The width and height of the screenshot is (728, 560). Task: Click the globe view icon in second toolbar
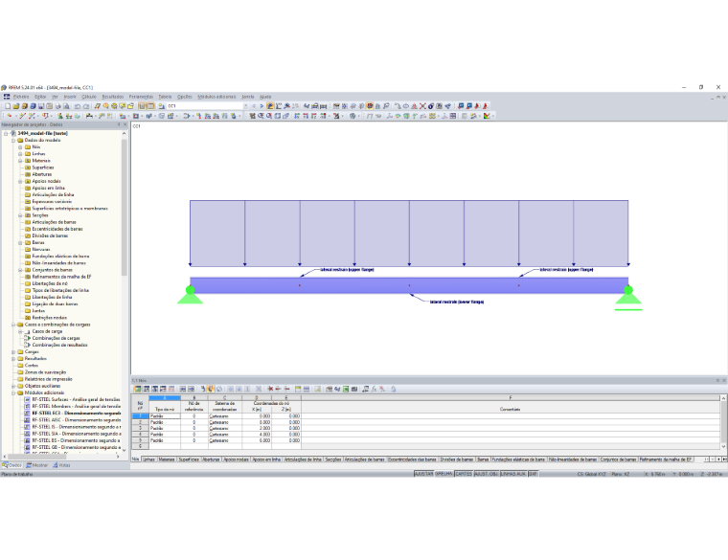click(x=353, y=116)
